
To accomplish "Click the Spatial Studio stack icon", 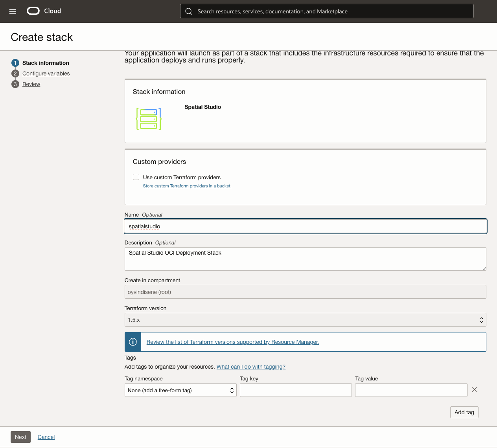I will click(149, 119).
